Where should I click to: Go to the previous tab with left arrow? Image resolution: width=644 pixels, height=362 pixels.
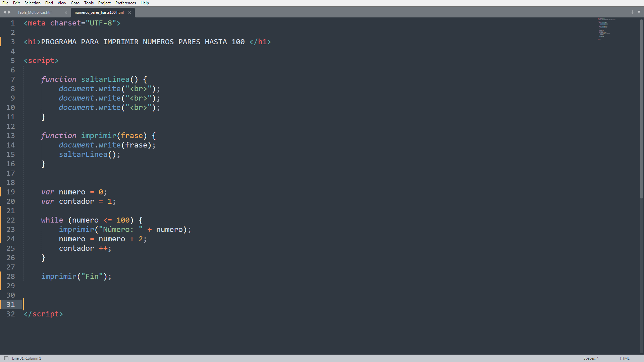point(5,12)
